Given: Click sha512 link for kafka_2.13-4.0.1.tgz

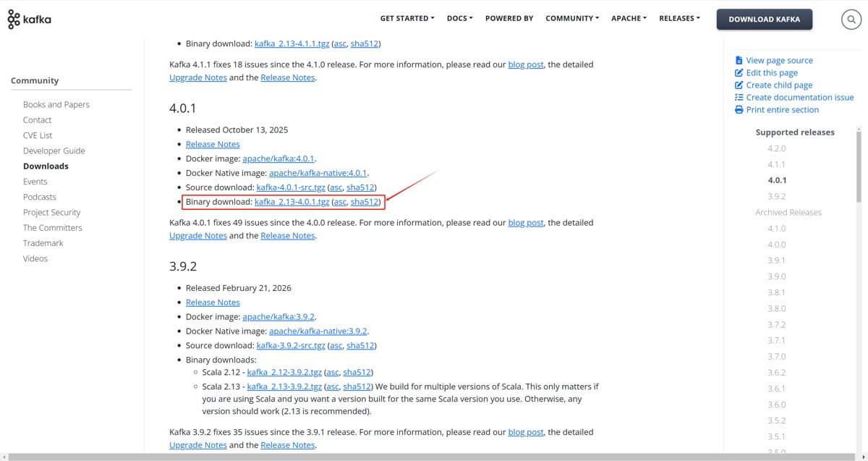Looking at the screenshot, I should pos(365,202).
